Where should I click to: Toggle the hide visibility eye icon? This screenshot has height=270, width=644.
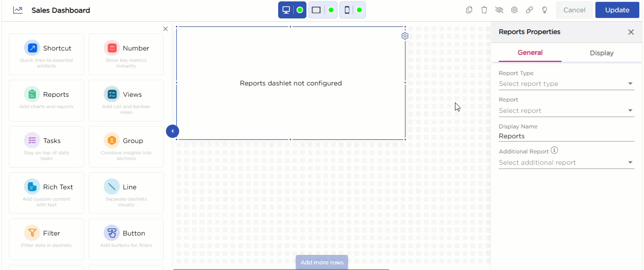click(x=499, y=10)
